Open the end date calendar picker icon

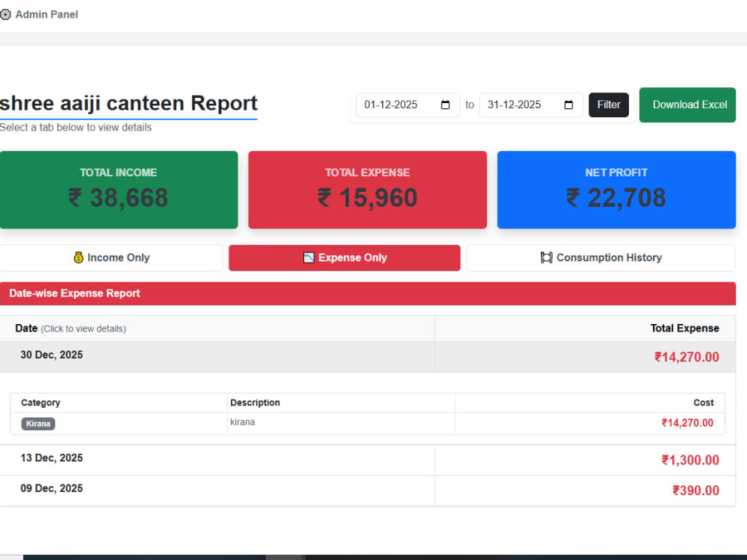click(568, 105)
